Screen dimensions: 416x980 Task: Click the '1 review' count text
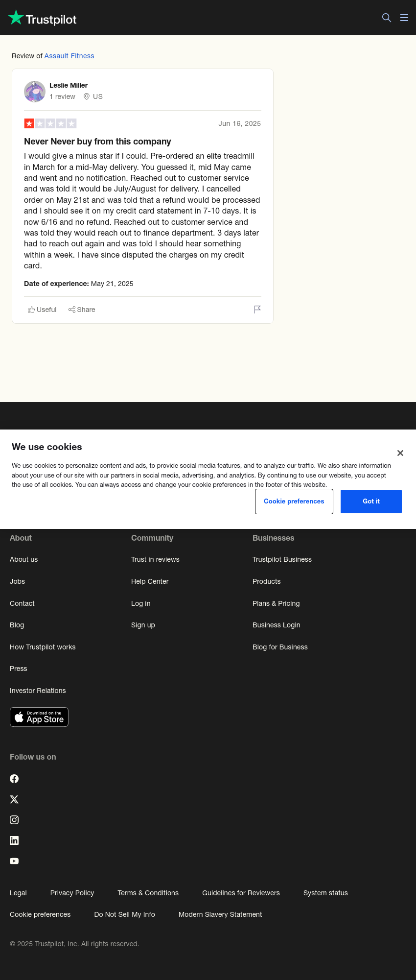(62, 96)
